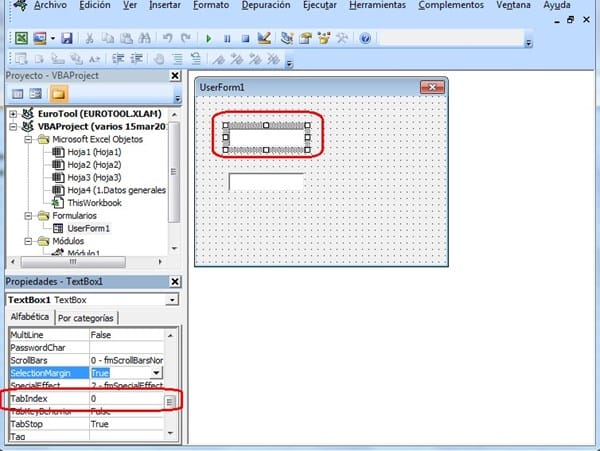The image size is (600, 451).
Task: Click the Outdent icon in edit toolbar
Action: tap(137, 59)
